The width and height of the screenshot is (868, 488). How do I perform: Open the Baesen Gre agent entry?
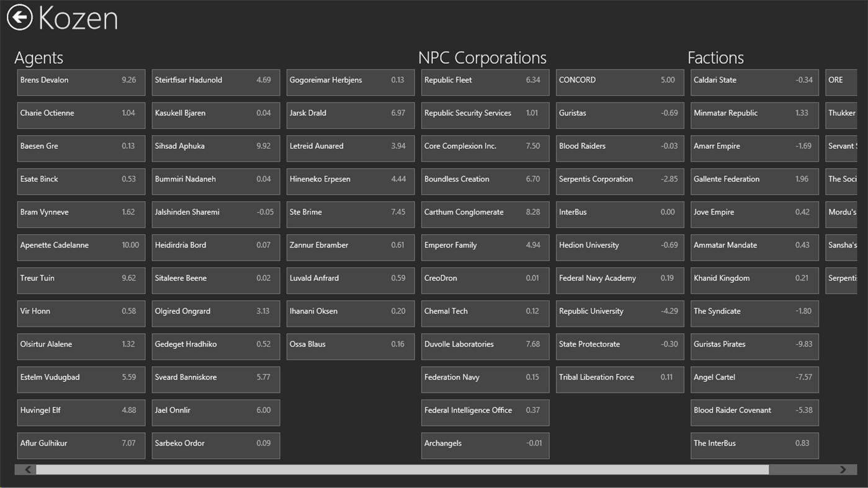click(81, 148)
